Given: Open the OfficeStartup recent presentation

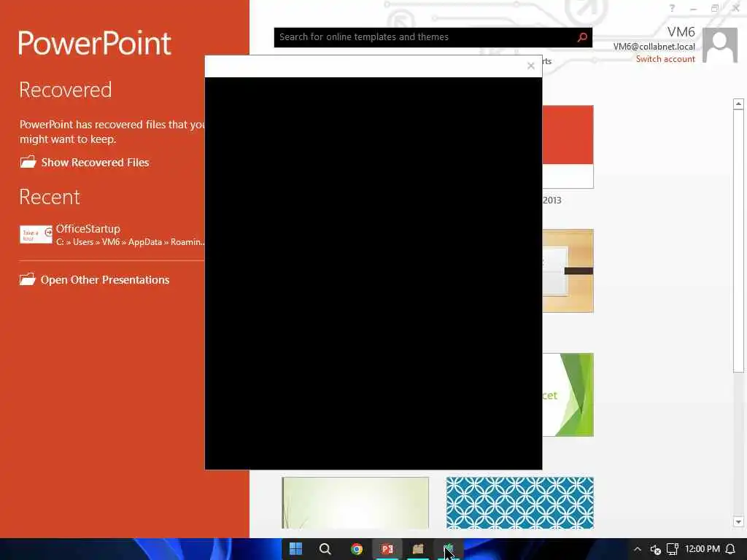Looking at the screenshot, I should click(112, 235).
